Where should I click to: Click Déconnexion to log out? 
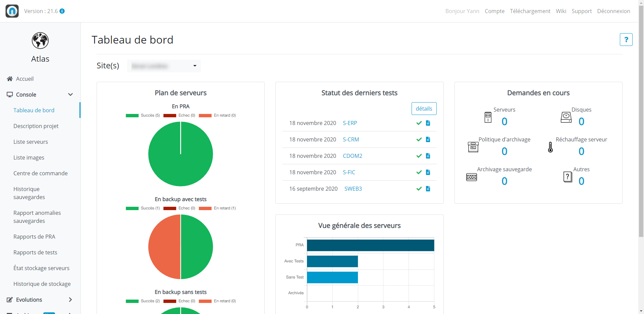click(613, 11)
